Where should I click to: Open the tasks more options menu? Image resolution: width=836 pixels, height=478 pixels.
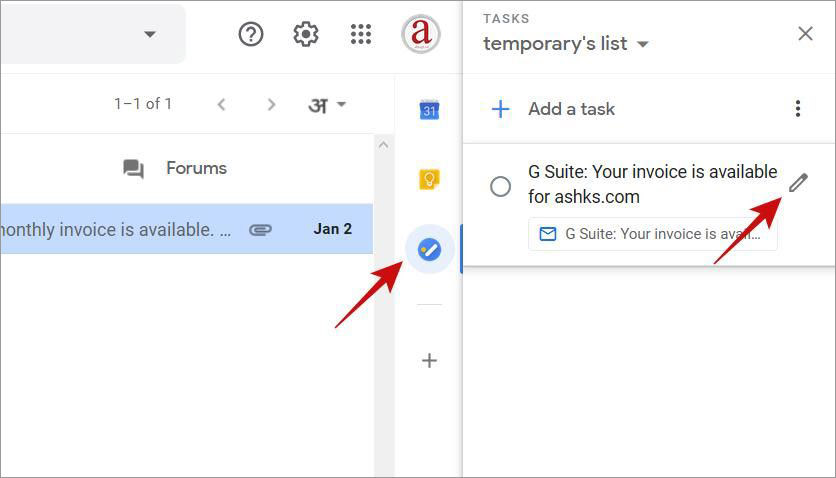(x=798, y=109)
